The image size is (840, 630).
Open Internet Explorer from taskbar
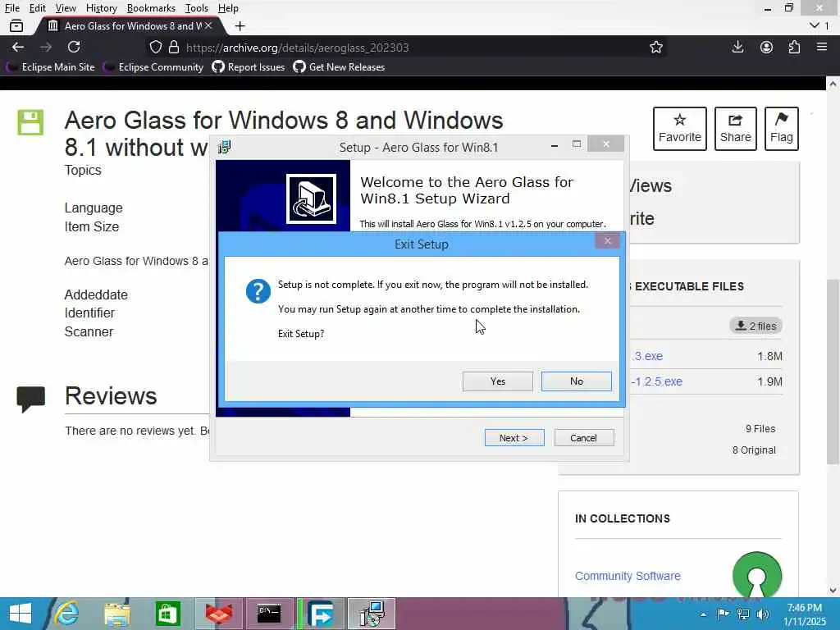[67, 614]
